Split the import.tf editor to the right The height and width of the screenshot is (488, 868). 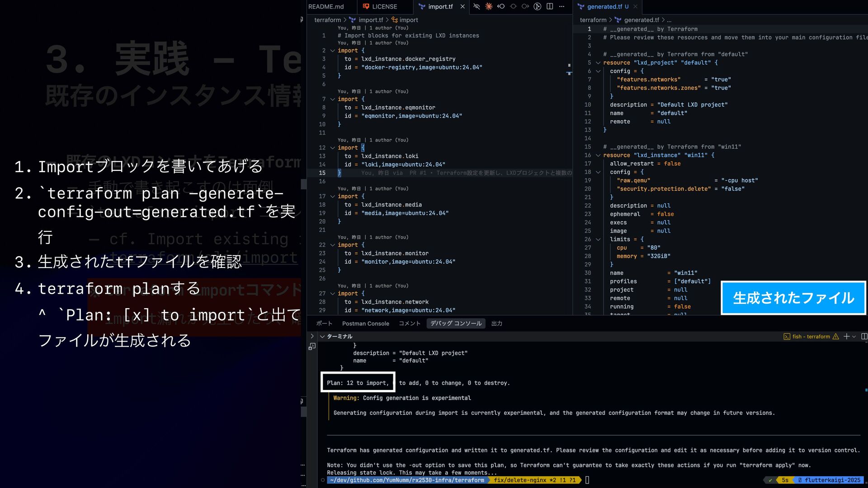coord(550,6)
